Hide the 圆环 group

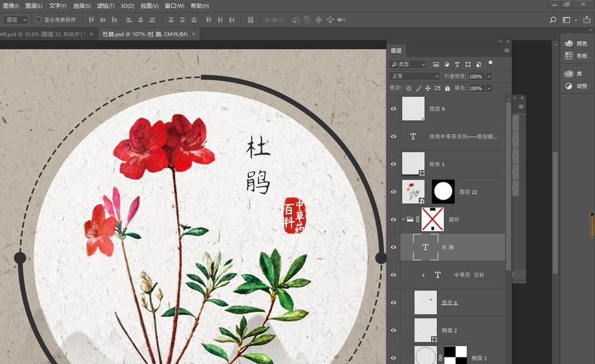(393, 219)
